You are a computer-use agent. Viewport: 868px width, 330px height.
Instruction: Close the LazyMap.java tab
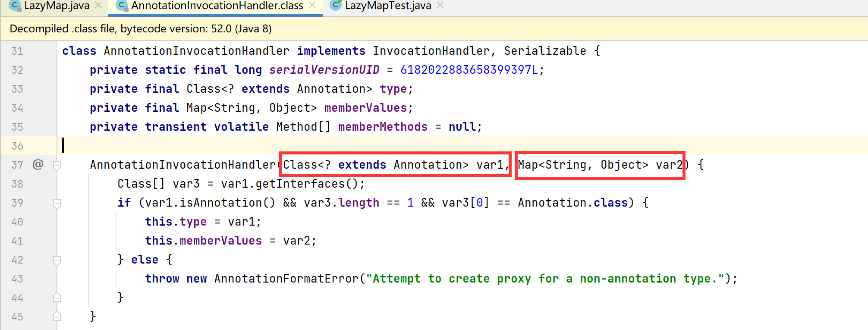click(98, 5)
